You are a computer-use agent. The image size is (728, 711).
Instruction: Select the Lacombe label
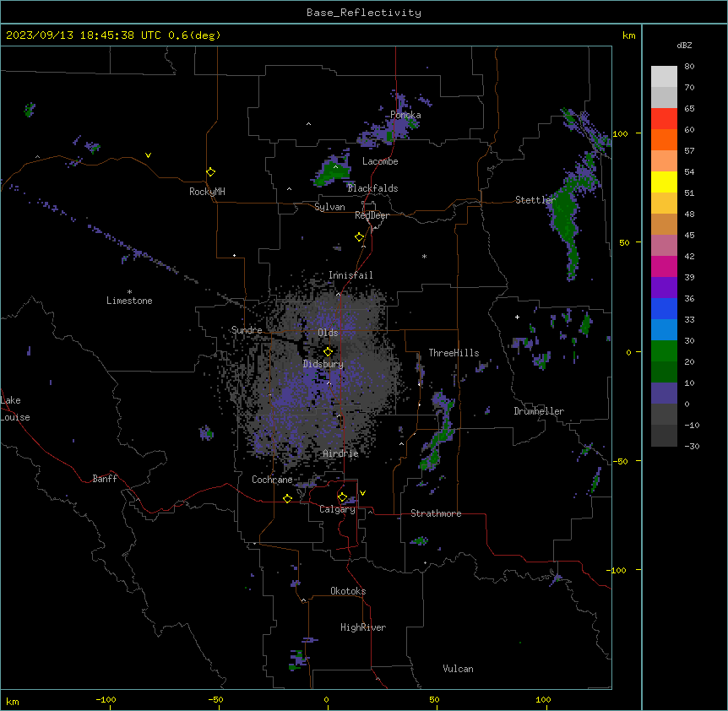[380, 161]
